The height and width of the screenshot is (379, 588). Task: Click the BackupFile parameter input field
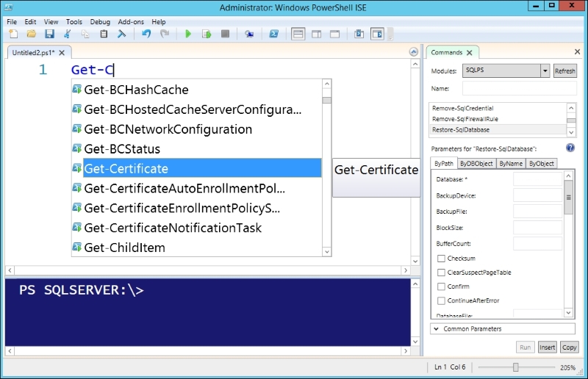538,212
